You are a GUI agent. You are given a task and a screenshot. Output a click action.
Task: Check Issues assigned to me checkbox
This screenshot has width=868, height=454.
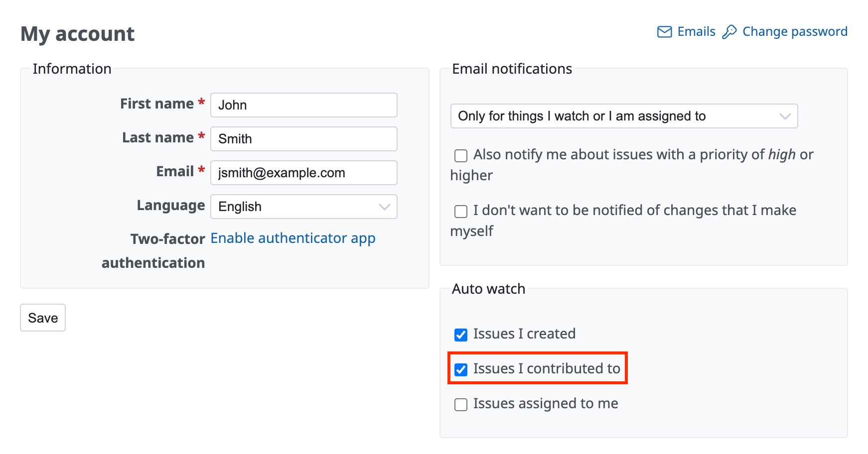point(461,405)
